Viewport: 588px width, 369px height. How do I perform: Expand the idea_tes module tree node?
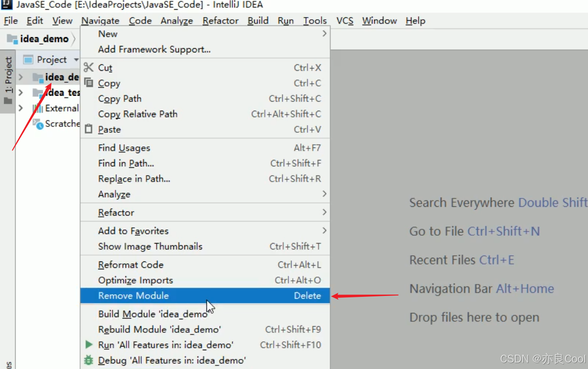21,93
